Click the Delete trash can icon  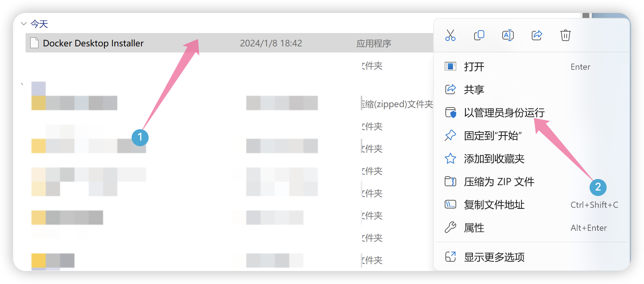(566, 35)
